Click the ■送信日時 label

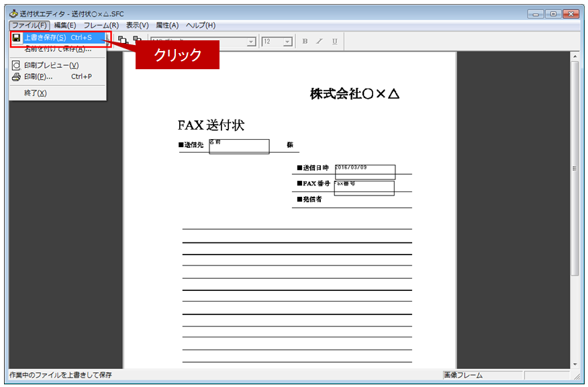pyautogui.click(x=313, y=168)
